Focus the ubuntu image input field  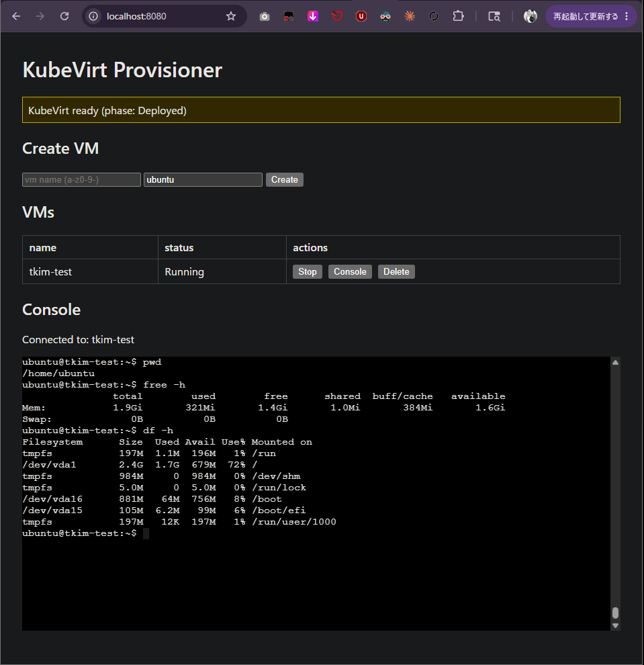[x=203, y=179]
